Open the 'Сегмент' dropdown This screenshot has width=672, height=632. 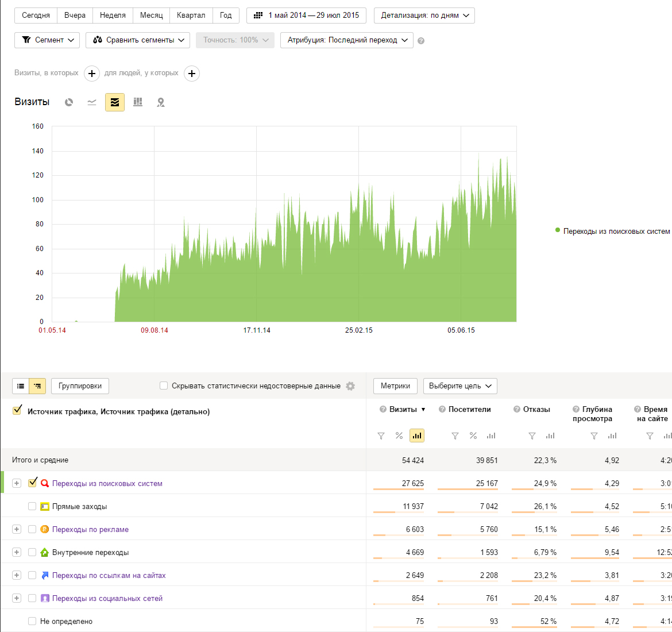49,40
